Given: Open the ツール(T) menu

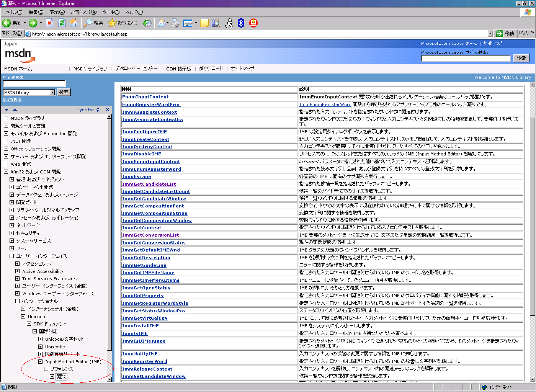Looking at the screenshot, I should point(111,12).
